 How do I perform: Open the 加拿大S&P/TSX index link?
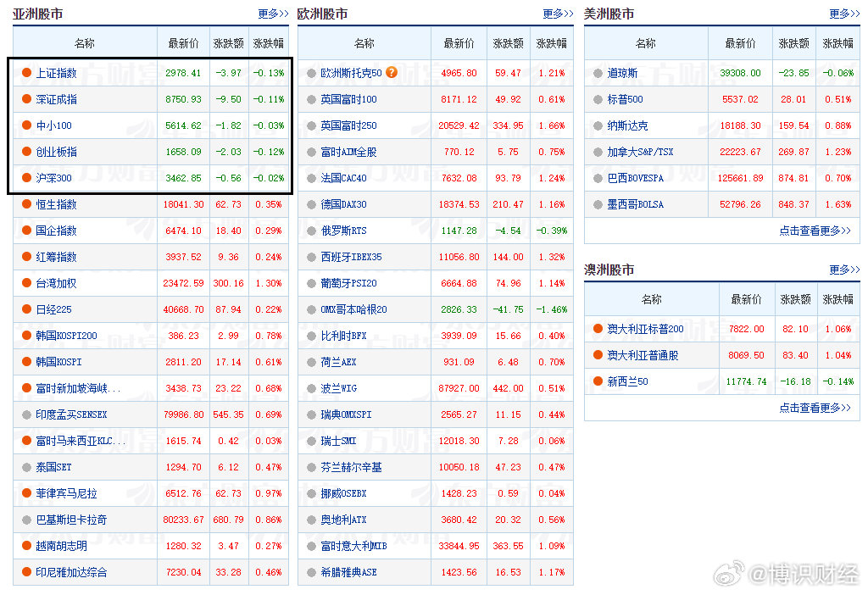point(641,152)
